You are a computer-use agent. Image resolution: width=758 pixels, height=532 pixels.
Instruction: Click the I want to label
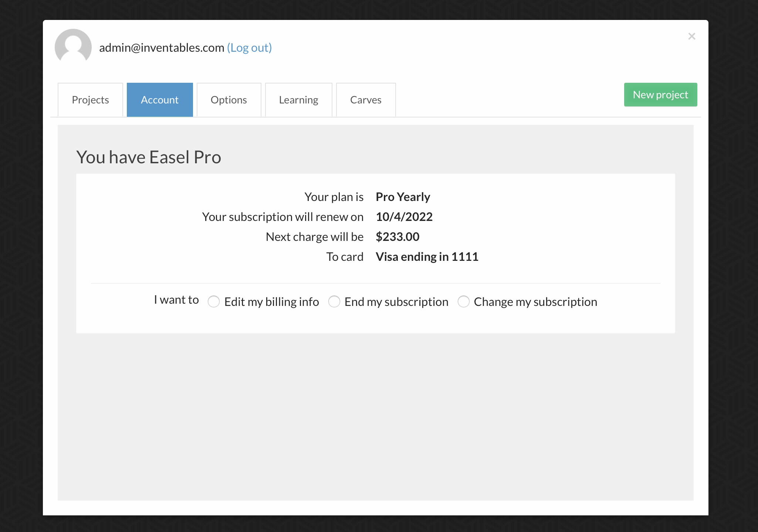click(x=176, y=300)
